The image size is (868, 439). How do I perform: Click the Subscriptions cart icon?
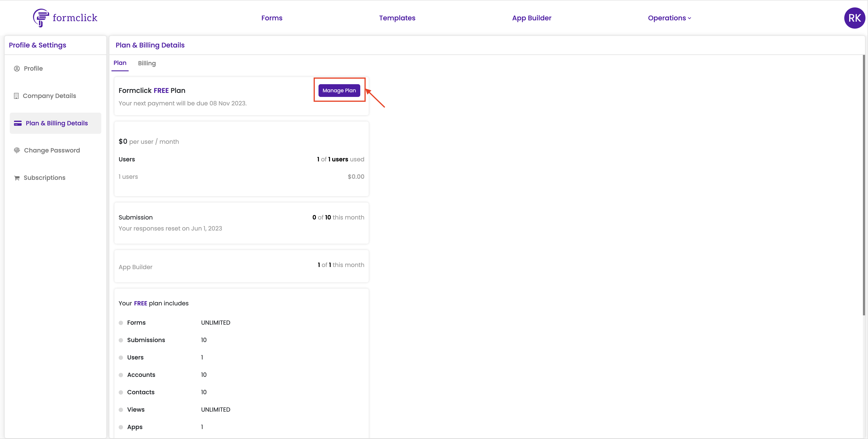pyautogui.click(x=17, y=178)
